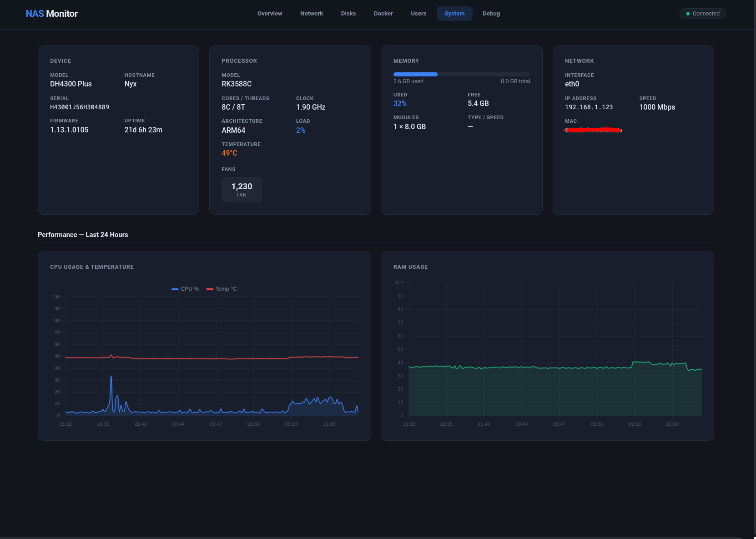Select the 49°C temperature value
This screenshot has width=756, height=539.
(229, 153)
